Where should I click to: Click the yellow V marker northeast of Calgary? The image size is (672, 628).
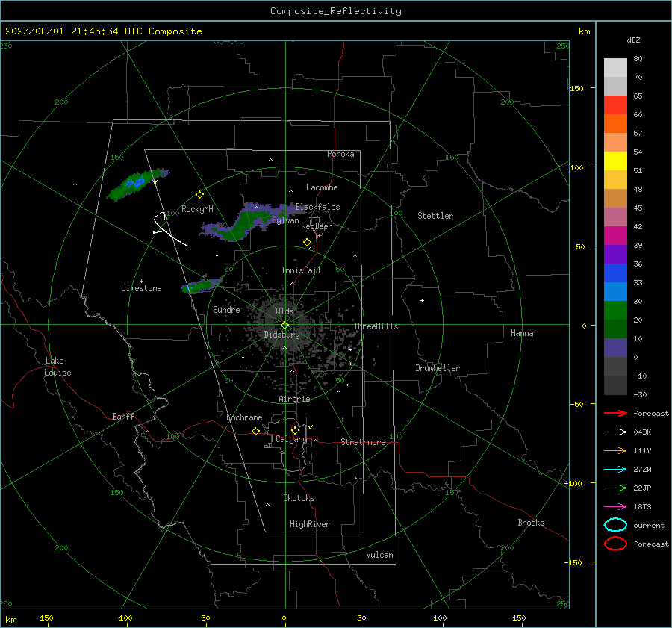pyautogui.click(x=310, y=427)
